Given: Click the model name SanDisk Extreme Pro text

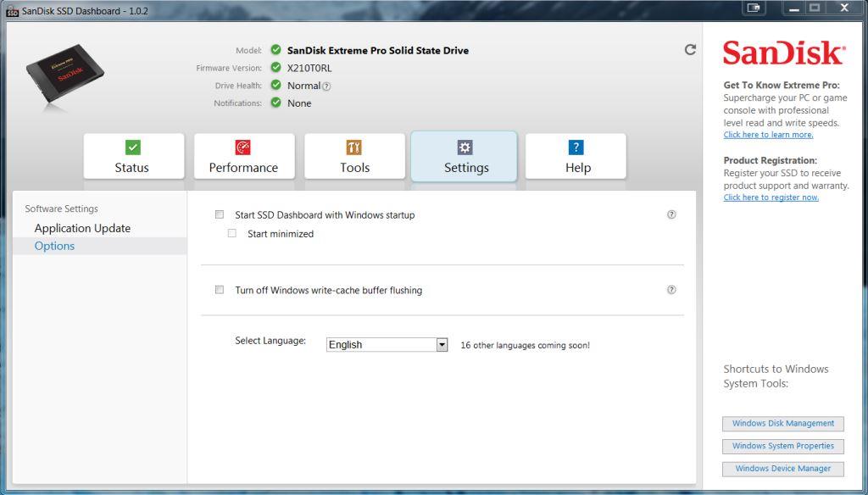Looking at the screenshot, I should click(377, 50).
